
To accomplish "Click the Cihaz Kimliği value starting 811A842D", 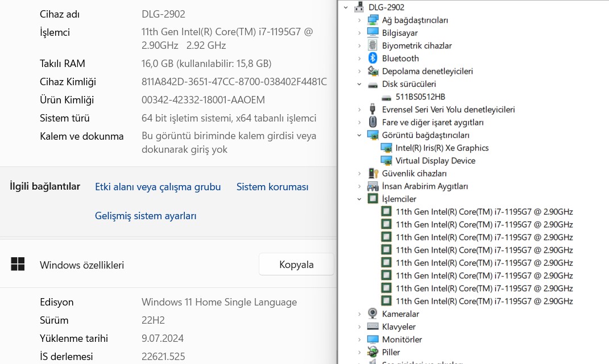I will point(234,82).
